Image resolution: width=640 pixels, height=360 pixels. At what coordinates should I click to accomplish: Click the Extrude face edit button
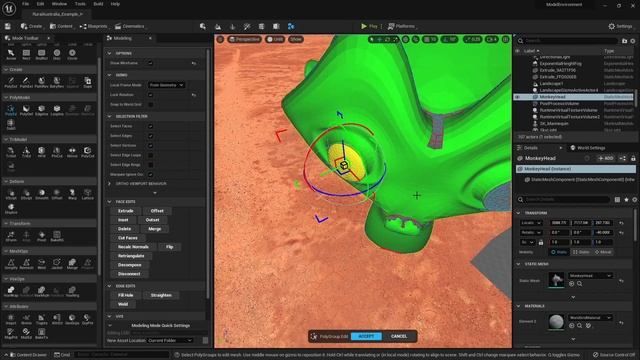point(126,211)
